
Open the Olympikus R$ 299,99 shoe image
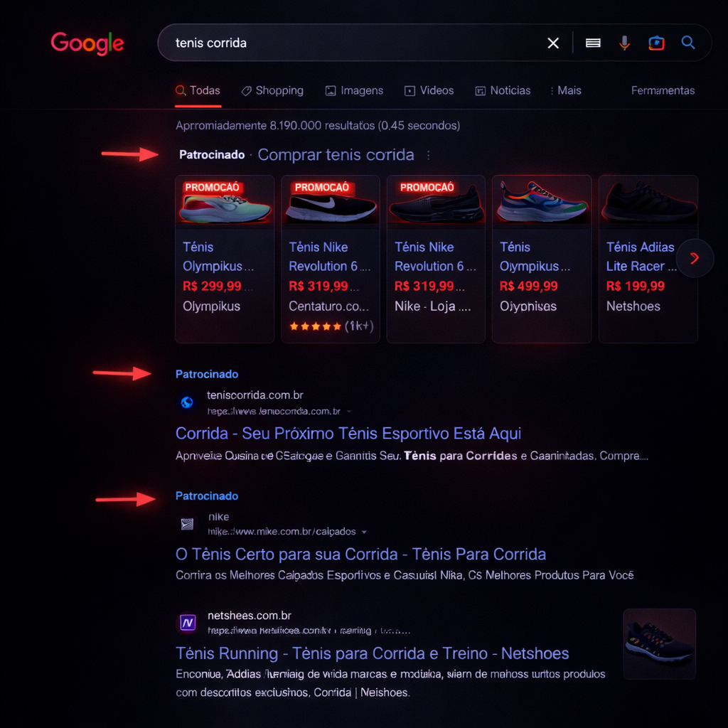225,203
